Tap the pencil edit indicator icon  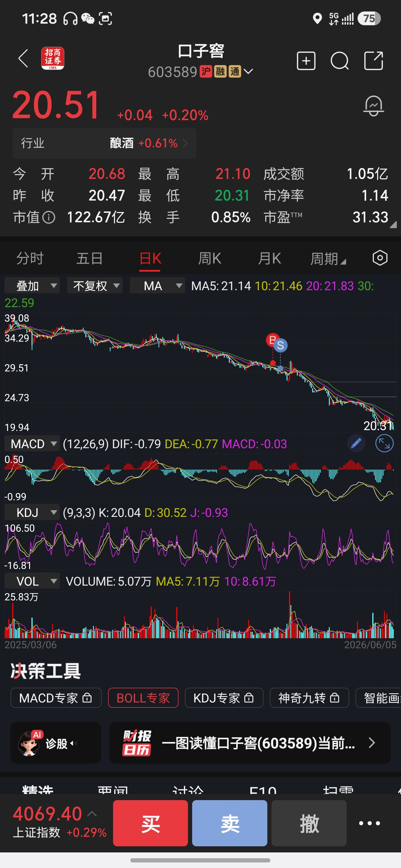356,443
